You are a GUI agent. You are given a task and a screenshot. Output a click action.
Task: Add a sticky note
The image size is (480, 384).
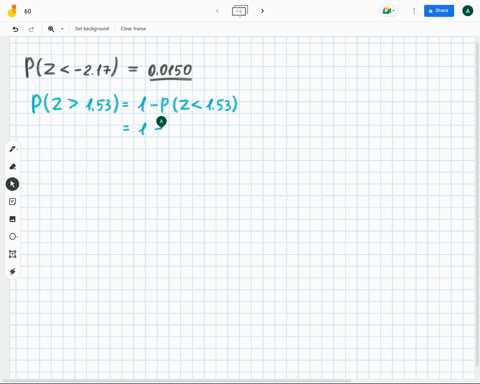coord(13,202)
